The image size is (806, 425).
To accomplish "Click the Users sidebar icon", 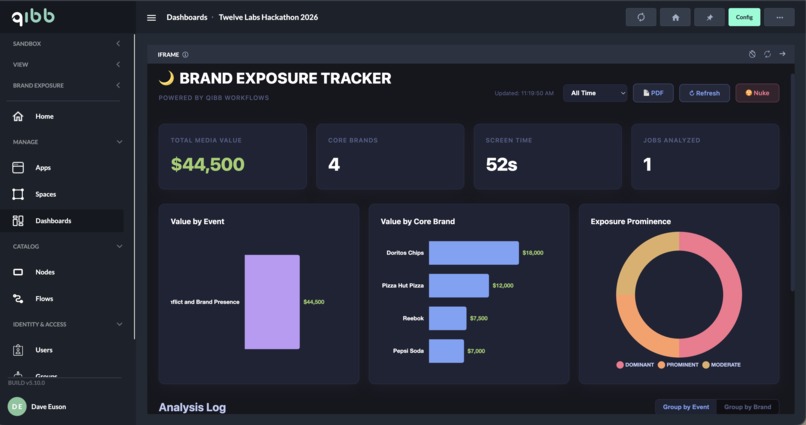I will pyautogui.click(x=18, y=350).
